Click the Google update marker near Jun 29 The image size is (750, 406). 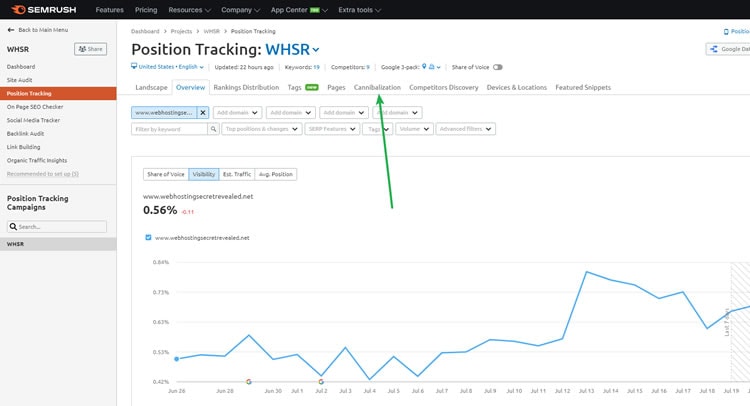pos(249,382)
